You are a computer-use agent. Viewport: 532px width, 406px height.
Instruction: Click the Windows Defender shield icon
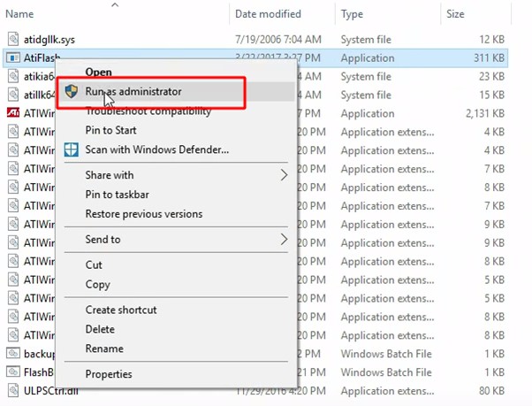point(72,149)
